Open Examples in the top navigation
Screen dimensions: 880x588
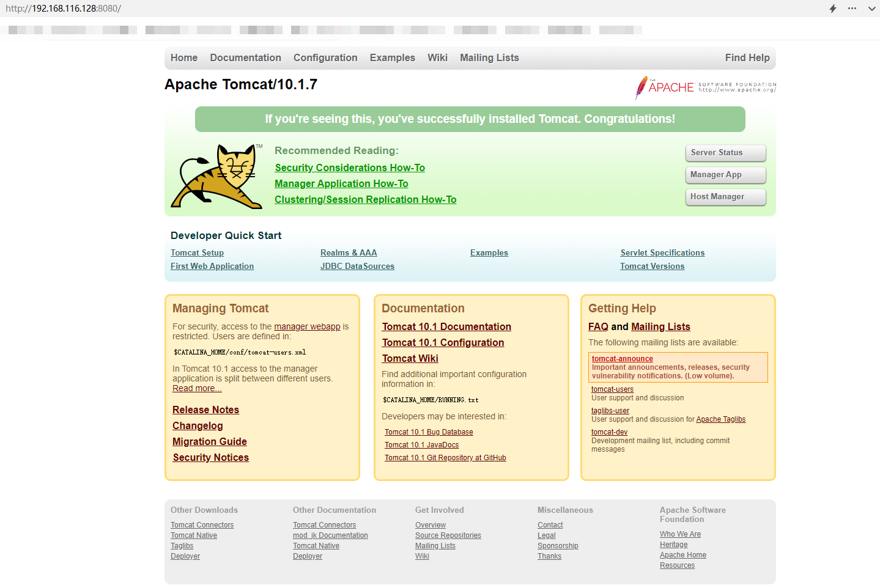(392, 57)
